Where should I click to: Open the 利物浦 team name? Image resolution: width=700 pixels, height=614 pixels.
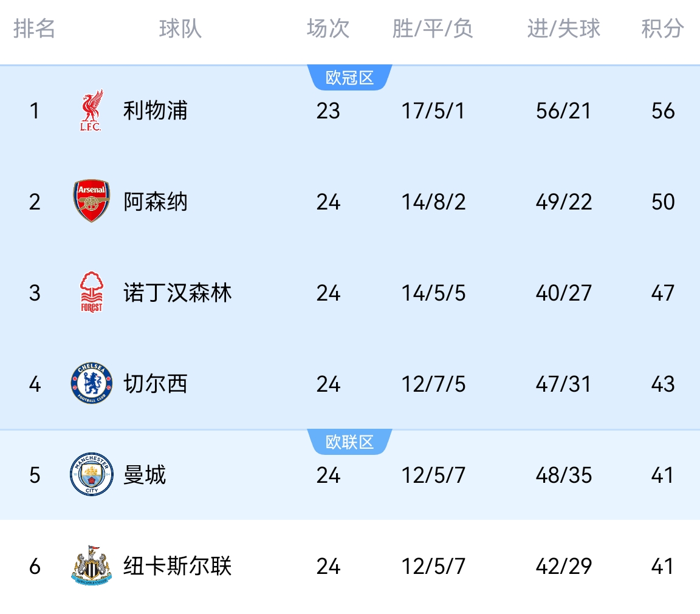tap(155, 111)
